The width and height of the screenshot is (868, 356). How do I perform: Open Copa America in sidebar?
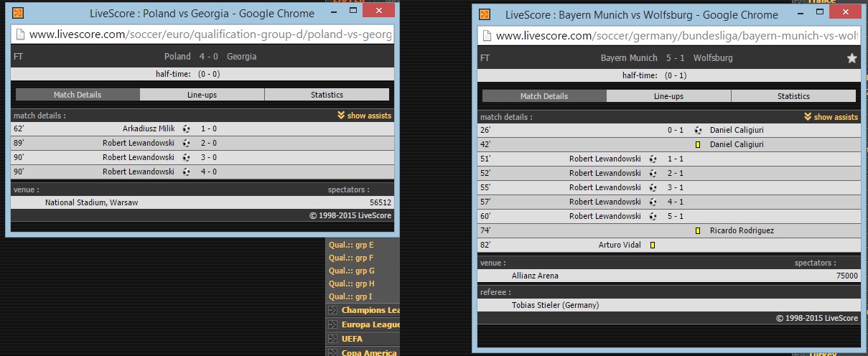(369, 352)
